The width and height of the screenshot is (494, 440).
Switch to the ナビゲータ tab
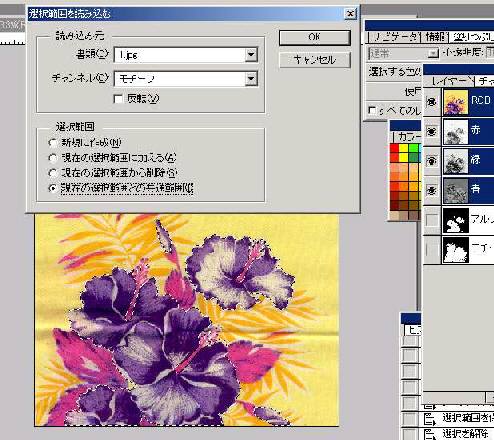pos(395,37)
